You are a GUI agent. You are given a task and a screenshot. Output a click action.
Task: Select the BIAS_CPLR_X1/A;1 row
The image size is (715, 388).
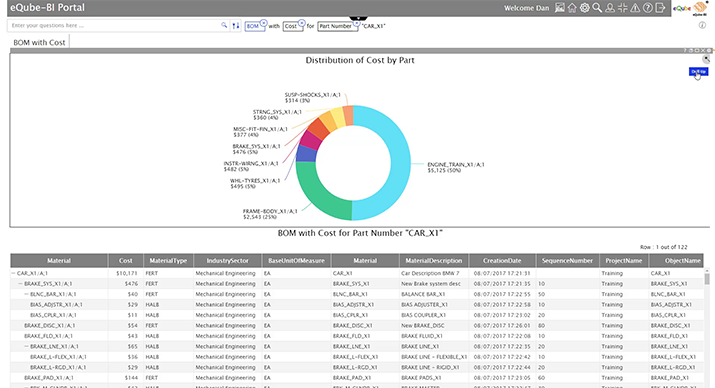[x=357, y=315]
